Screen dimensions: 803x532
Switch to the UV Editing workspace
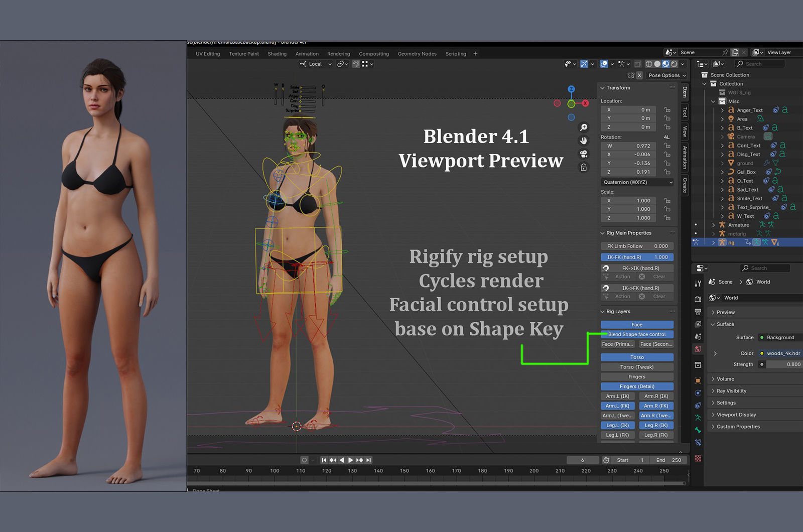pyautogui.click(x=208, y=54)
